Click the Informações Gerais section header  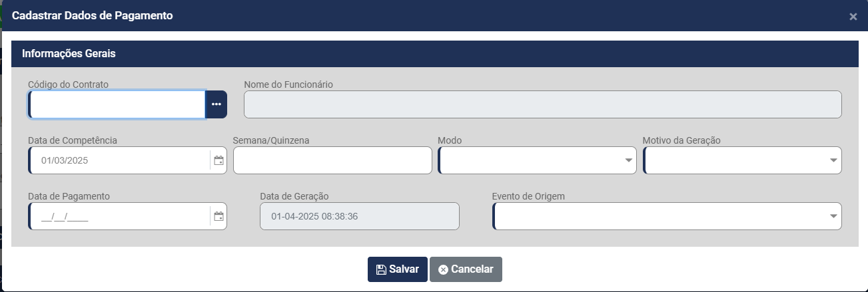click(x=69, y=54)
